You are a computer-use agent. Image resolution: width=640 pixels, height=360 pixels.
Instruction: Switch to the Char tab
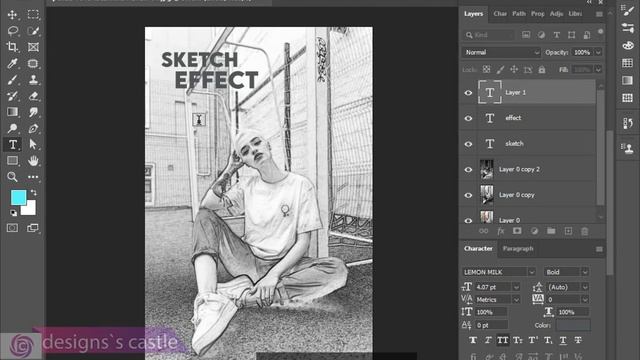500,14
